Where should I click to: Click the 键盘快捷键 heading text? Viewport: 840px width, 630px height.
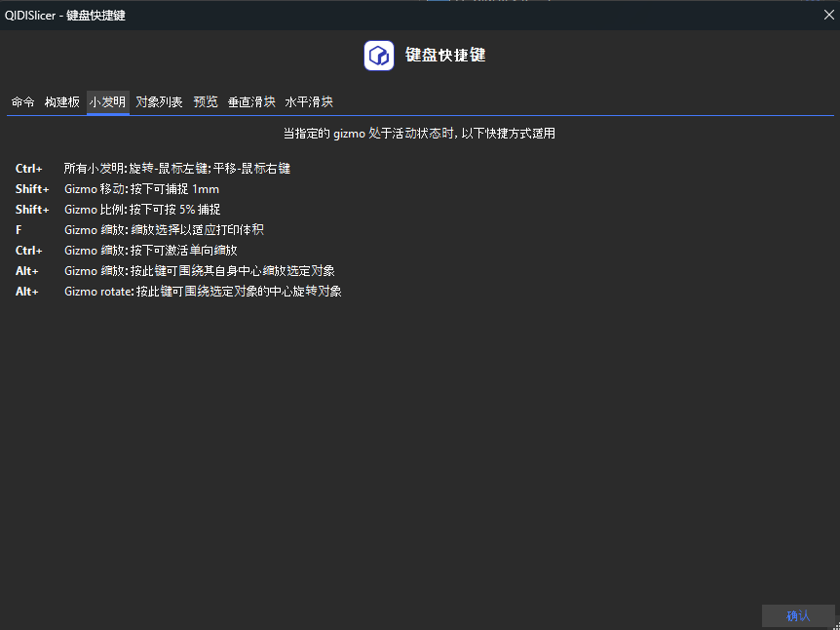pos(445,56)
